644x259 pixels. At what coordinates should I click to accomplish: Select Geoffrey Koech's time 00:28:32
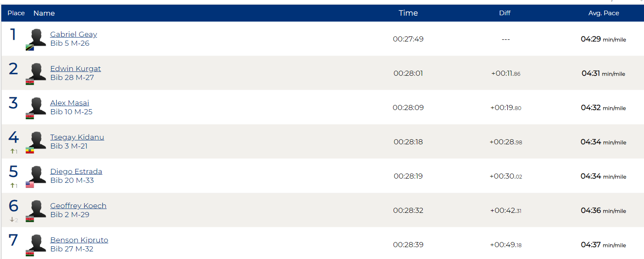(408, 210)
